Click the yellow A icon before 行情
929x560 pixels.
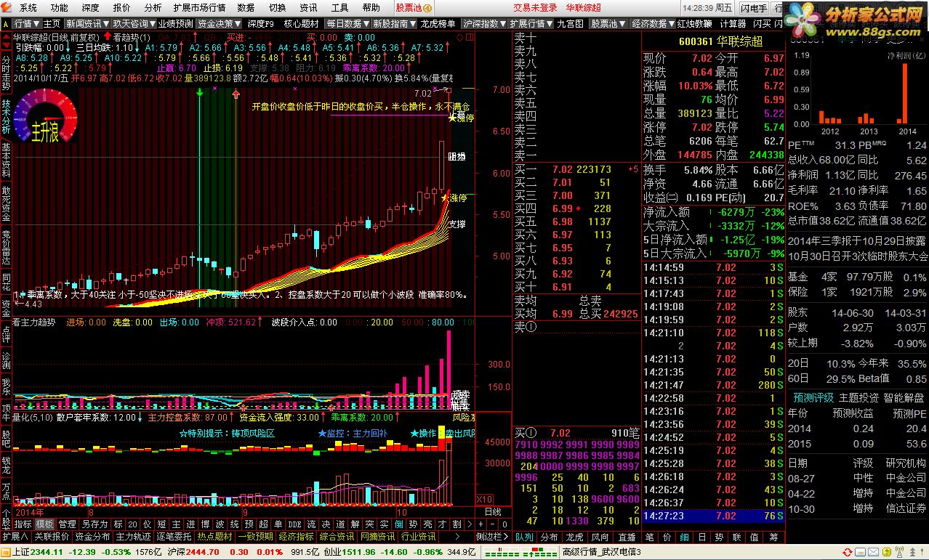pyautogui.click(x=7, y=23)
